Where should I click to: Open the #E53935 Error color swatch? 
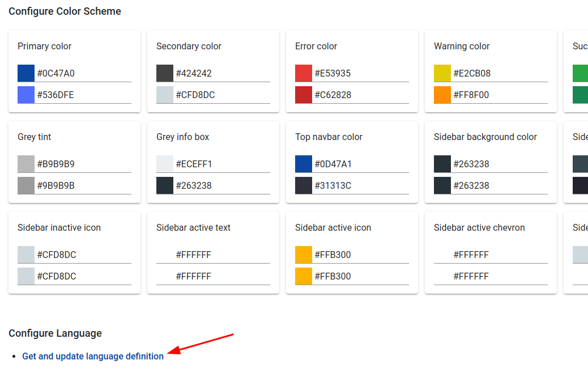(304, 73)
